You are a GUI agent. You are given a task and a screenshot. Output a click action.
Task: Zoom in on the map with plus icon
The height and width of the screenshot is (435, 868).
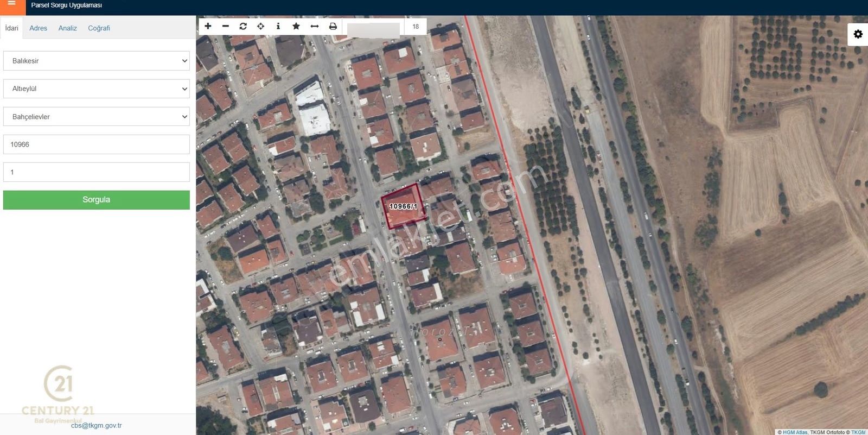[208, 26]
